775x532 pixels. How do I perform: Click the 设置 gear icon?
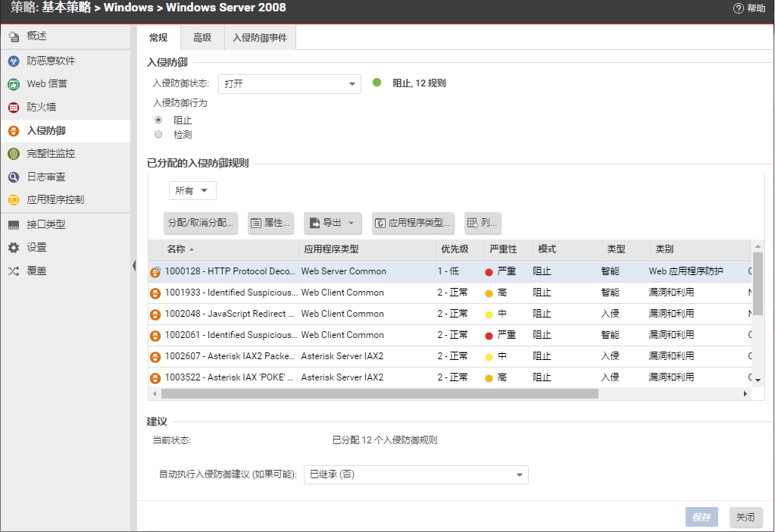pos(14,248)
